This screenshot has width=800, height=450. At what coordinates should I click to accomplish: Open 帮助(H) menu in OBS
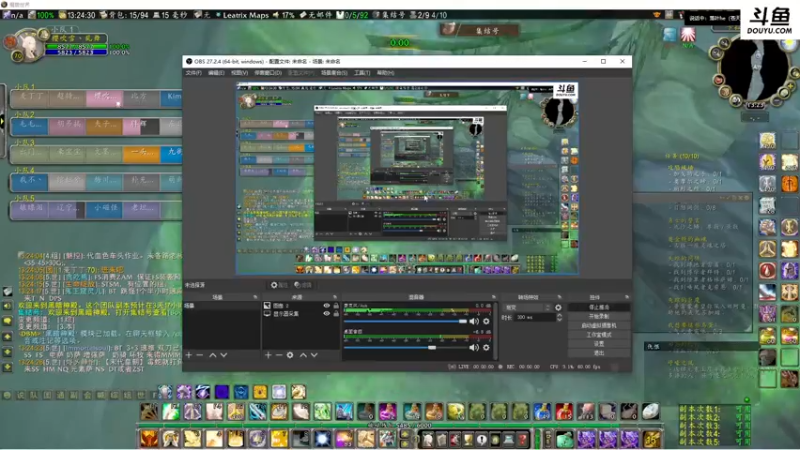(x=385, y=73)
